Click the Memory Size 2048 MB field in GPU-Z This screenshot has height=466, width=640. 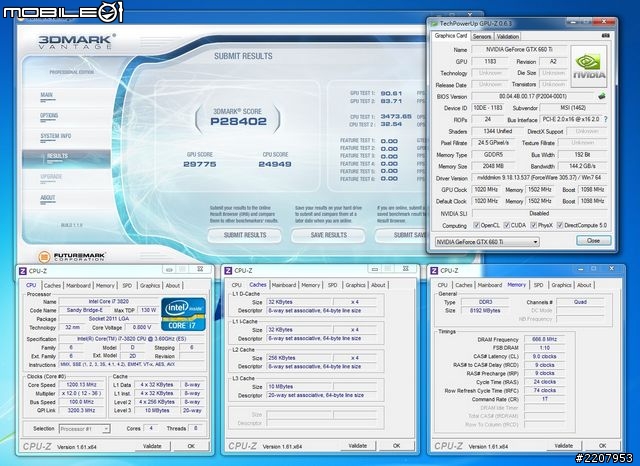(x=493, y=166)
